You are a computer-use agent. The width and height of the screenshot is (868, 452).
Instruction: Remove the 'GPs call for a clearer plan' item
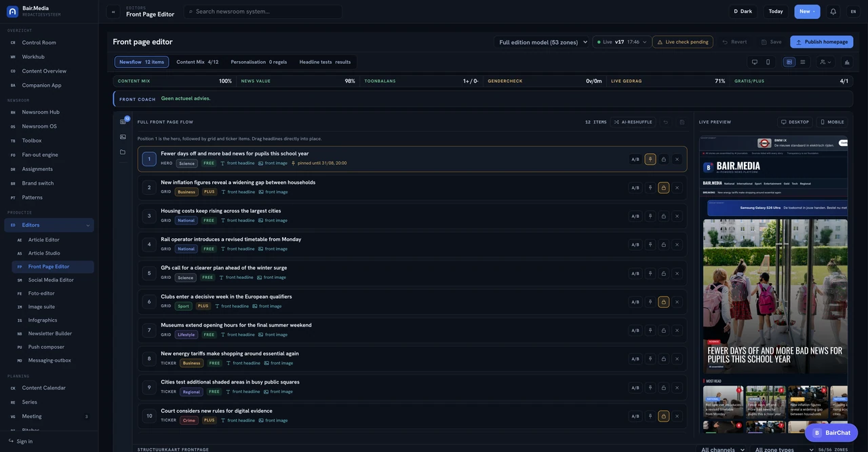point(677,274)
